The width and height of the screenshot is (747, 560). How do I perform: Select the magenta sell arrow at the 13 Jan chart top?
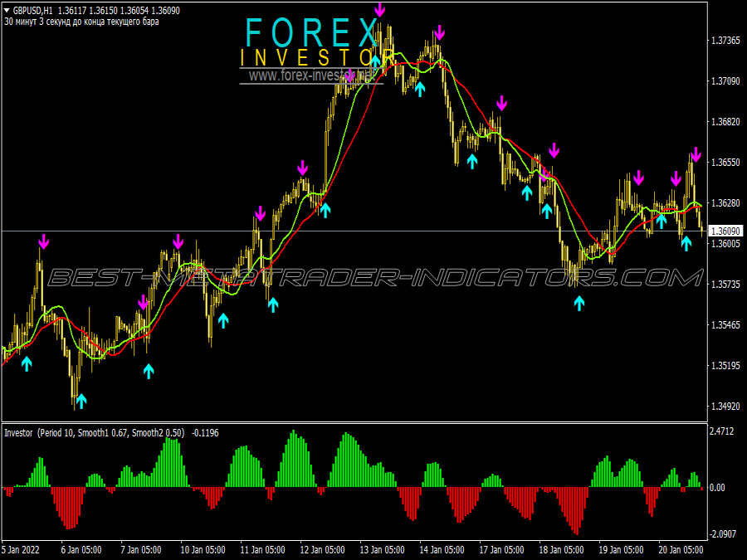[x=379, y=9]
